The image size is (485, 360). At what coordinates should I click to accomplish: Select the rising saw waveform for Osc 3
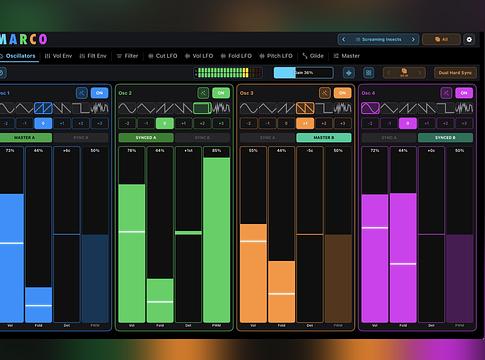coord(286,108)
